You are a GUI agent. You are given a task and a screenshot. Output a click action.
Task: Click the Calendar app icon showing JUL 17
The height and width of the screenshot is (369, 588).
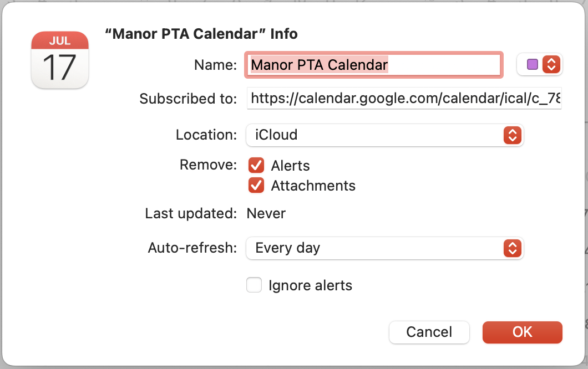click(60, 60)
